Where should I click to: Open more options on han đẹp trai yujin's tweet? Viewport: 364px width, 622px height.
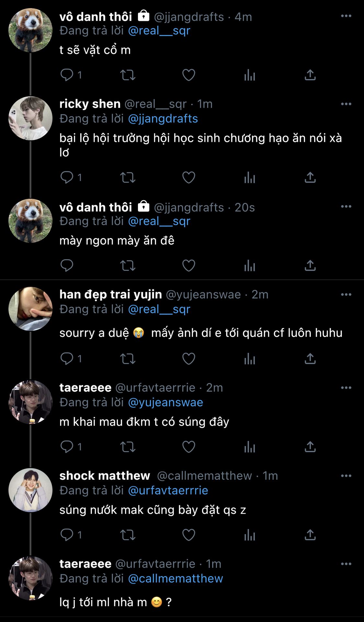pyautogui.click(x=346, y=294)
